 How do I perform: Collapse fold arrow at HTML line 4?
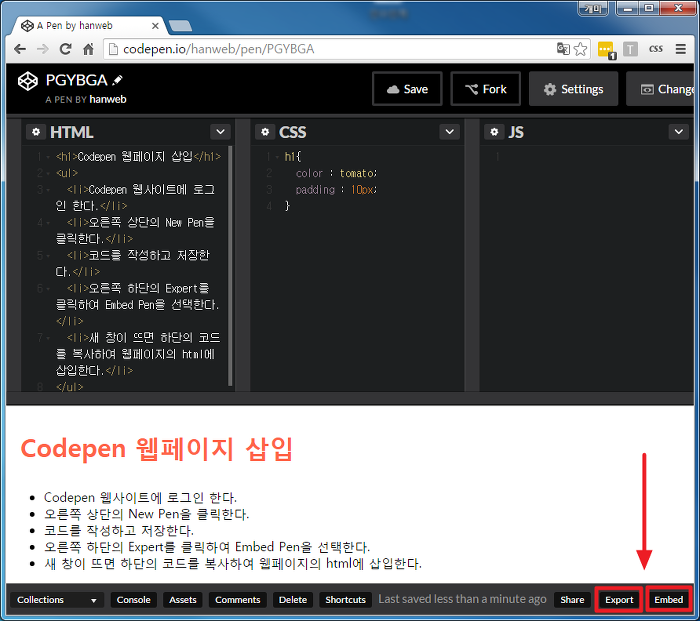point(48,223)
